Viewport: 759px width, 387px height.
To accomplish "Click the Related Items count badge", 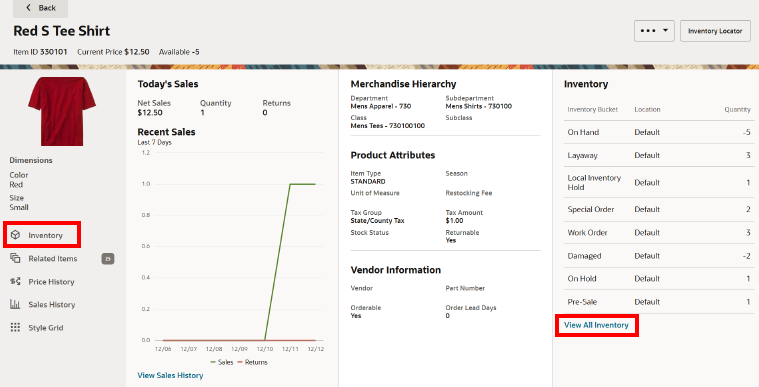I will click(108, 259).
